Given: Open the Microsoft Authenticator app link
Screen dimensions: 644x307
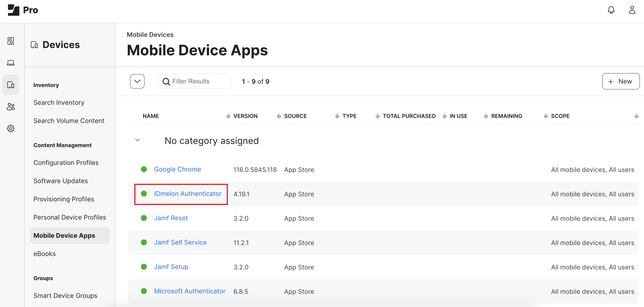Looking at the screenshot, I should point(190,291).
